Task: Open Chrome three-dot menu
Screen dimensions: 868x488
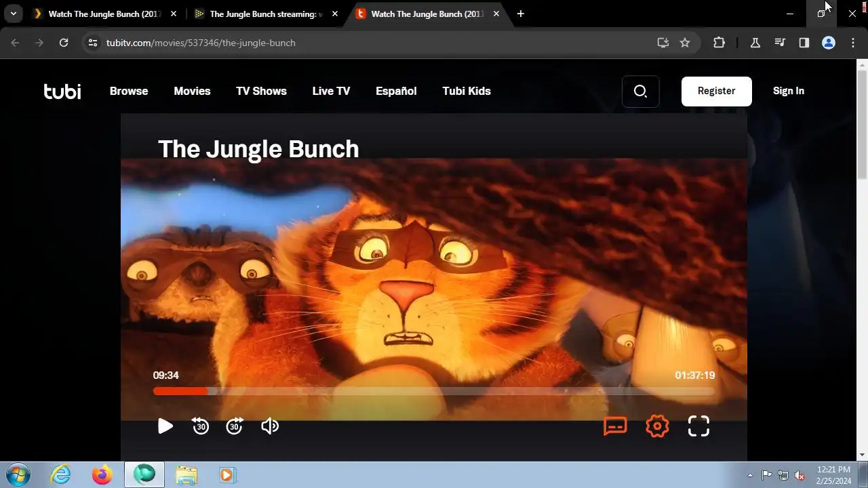Action: pos(853,43)
